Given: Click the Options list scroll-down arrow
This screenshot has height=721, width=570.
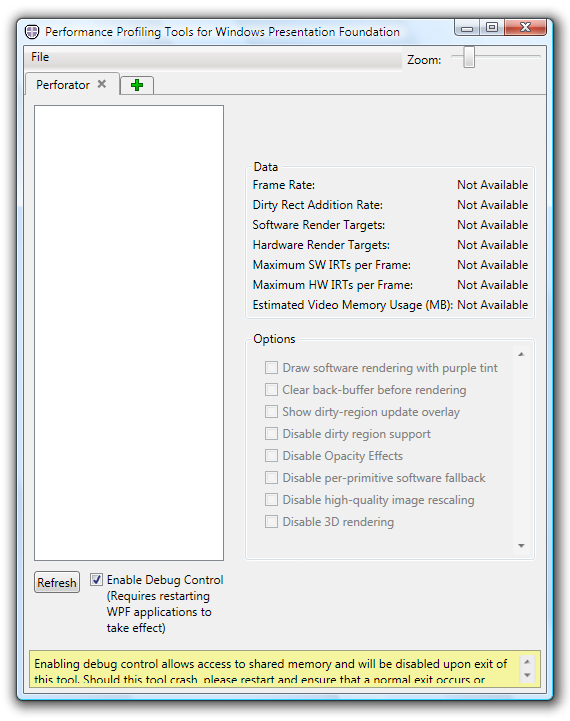Looking at the screenshot, I should (521, 546).
